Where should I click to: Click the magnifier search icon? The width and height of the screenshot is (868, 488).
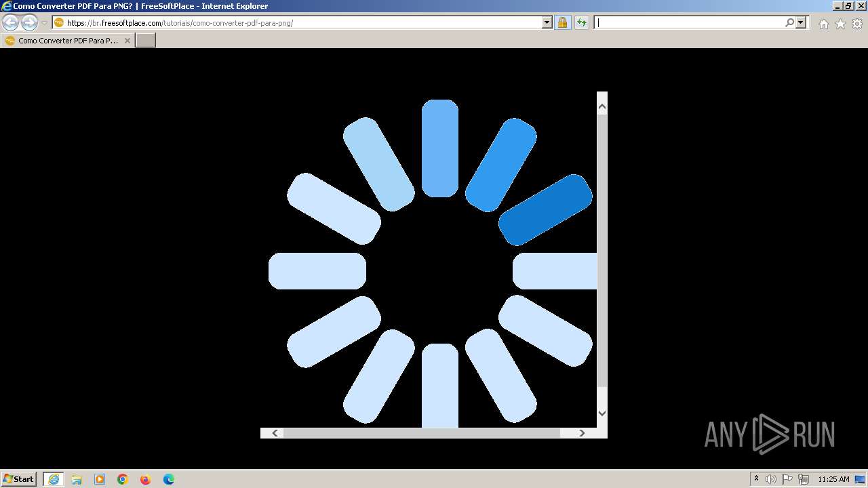point(789,22)
